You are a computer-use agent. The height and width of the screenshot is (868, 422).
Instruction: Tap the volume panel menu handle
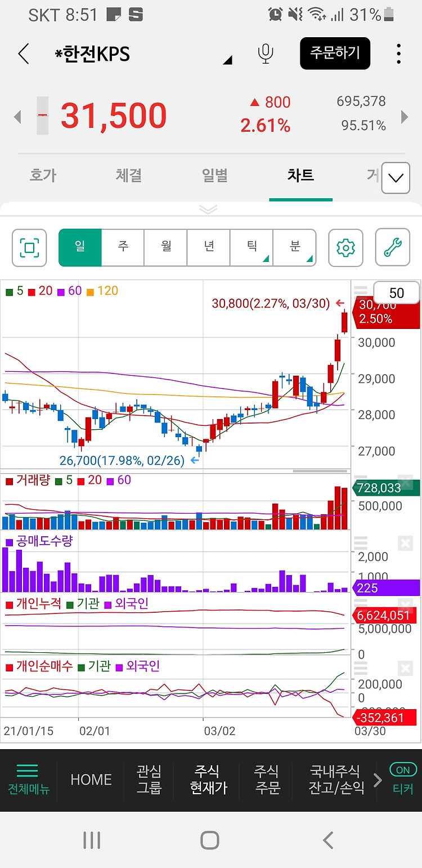(x=360, y=482)
